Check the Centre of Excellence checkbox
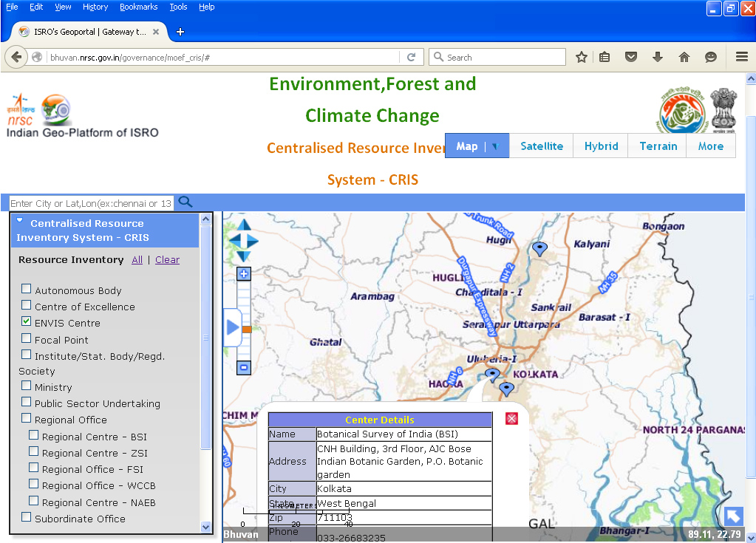Image resolution: width=756 pixels, height=543 pixels. click(27, 305)
